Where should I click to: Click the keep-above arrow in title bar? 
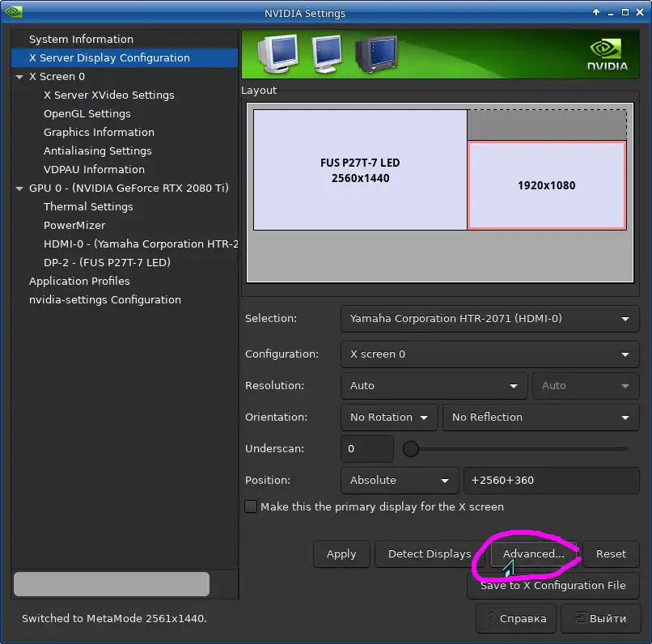coord(596,12)
